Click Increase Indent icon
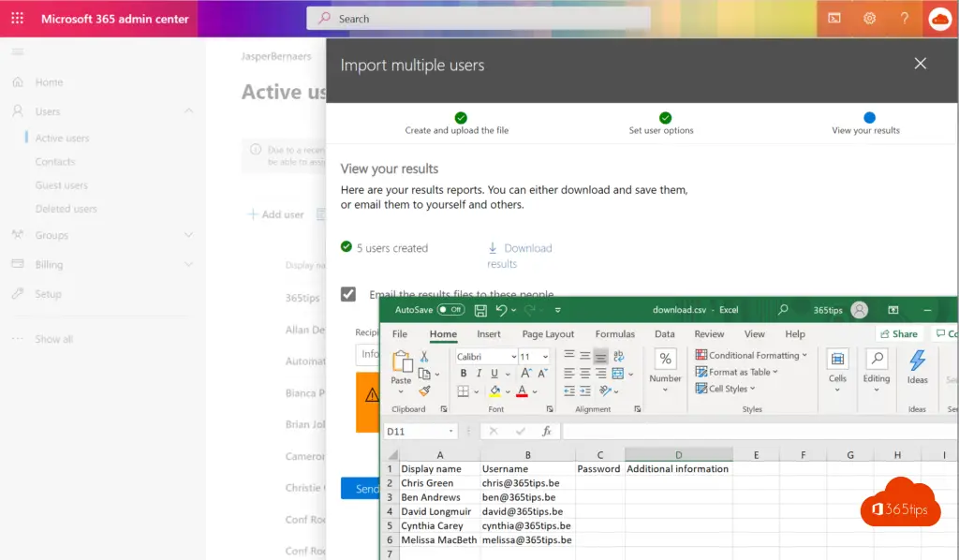The image size is (959, 560). click(584, 391)
